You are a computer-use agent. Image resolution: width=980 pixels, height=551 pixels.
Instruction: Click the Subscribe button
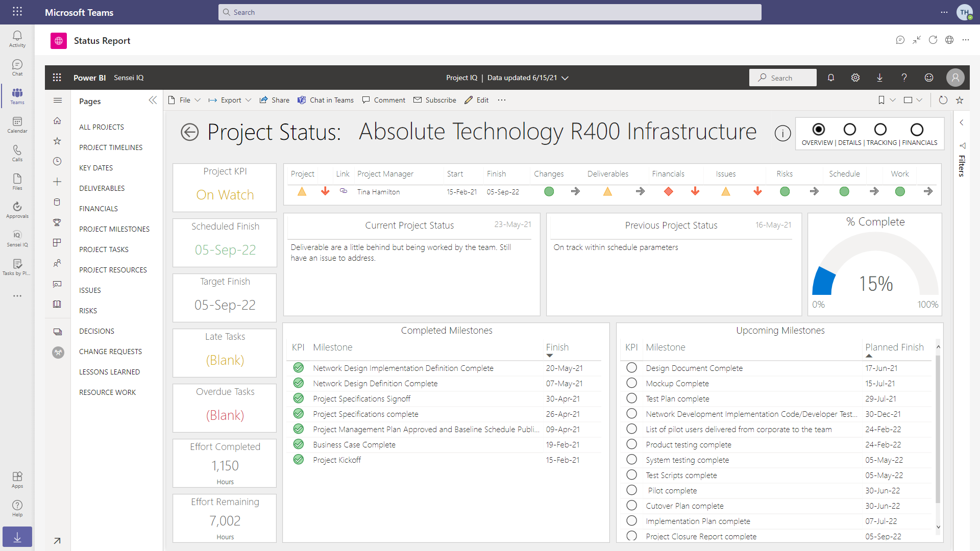coord(435,100)
